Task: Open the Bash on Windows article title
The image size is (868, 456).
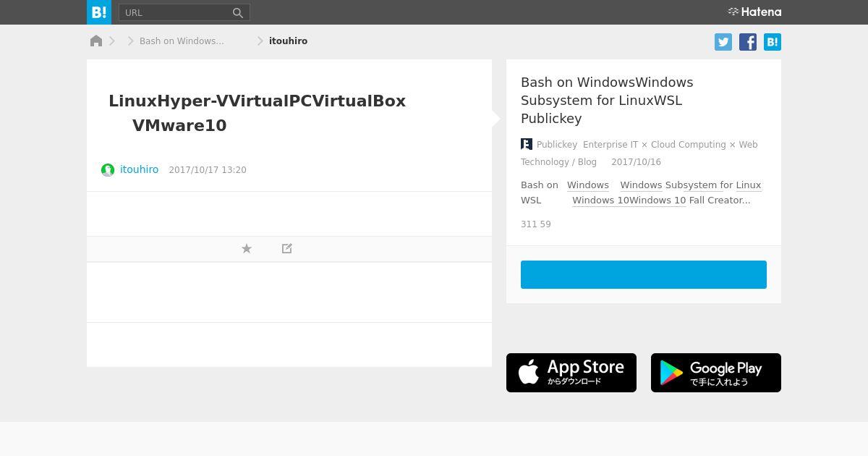Action: (607, 100)
